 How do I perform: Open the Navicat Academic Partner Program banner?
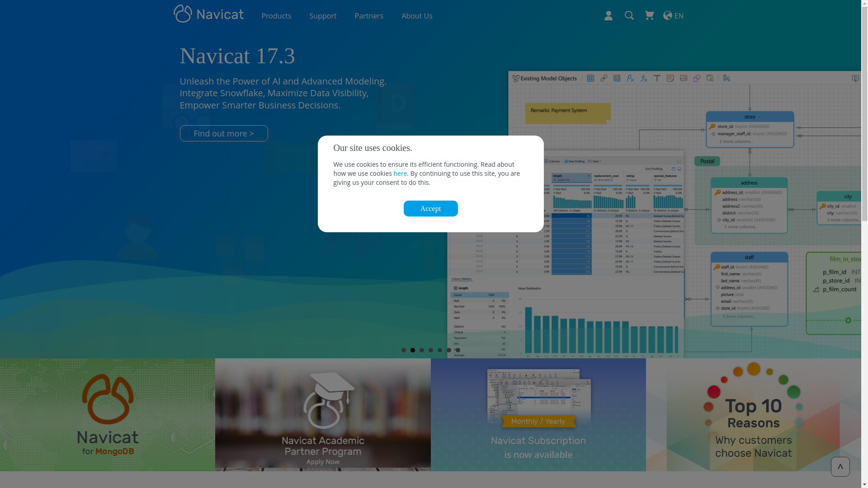point(323,415)
